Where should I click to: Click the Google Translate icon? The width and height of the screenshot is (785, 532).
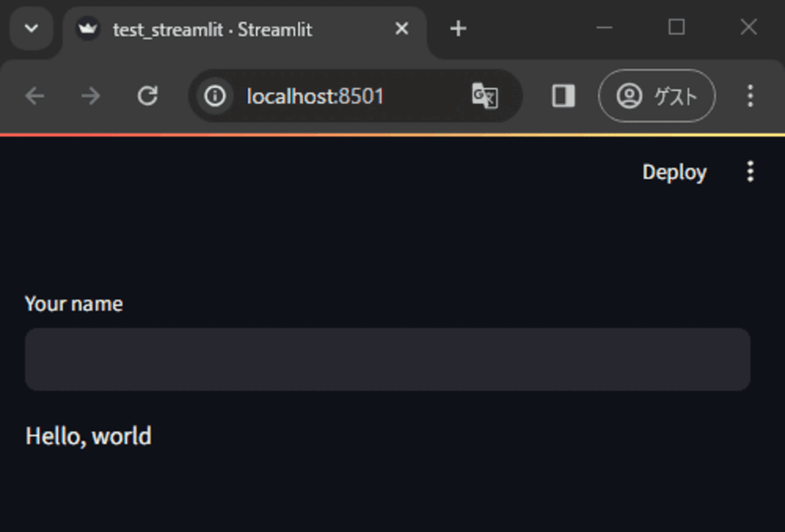coord(485,96)
